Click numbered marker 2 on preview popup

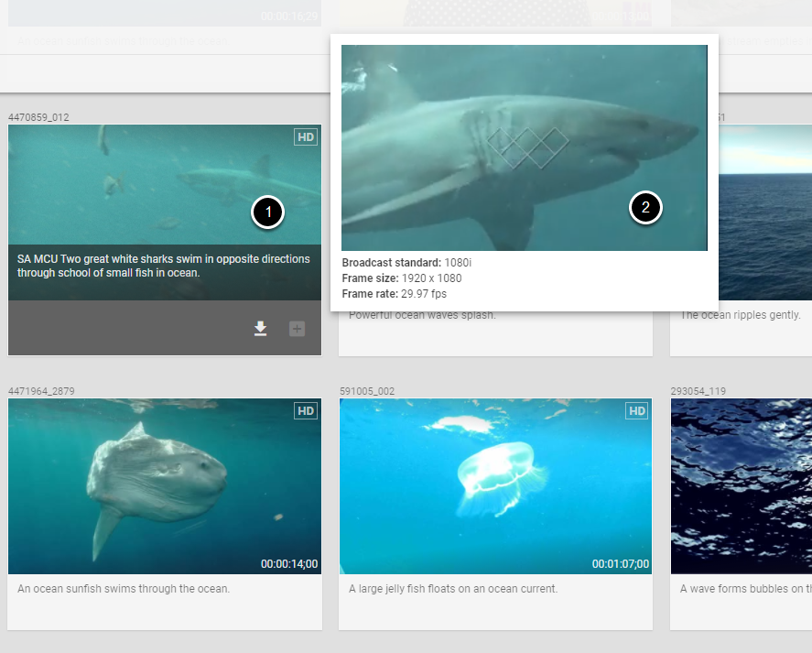click(645, 207)
